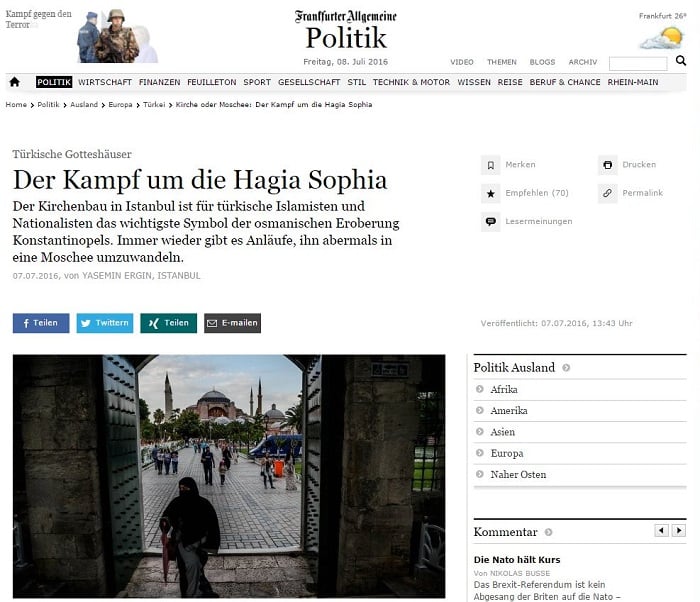Share article via Facebook Teilen button
The image size is (700, 602).
[x=41, y=323]
